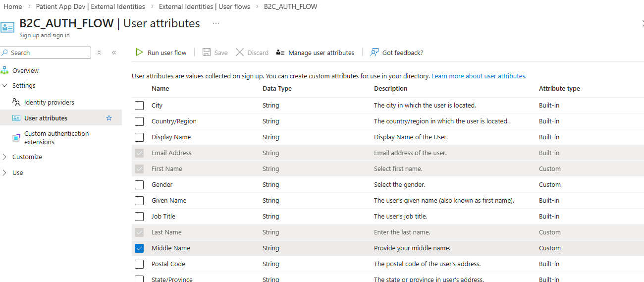
Task: Open Custom authentication extensions menu item
Action: [x=56, y=138]
